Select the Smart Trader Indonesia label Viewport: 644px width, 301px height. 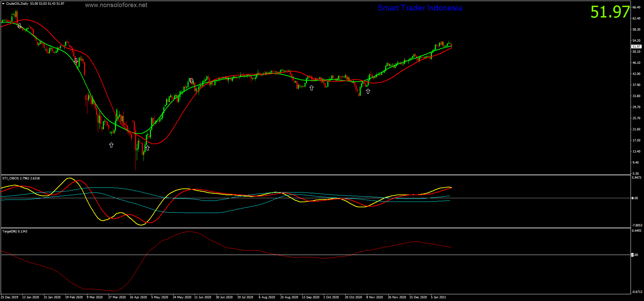point(420,8)
